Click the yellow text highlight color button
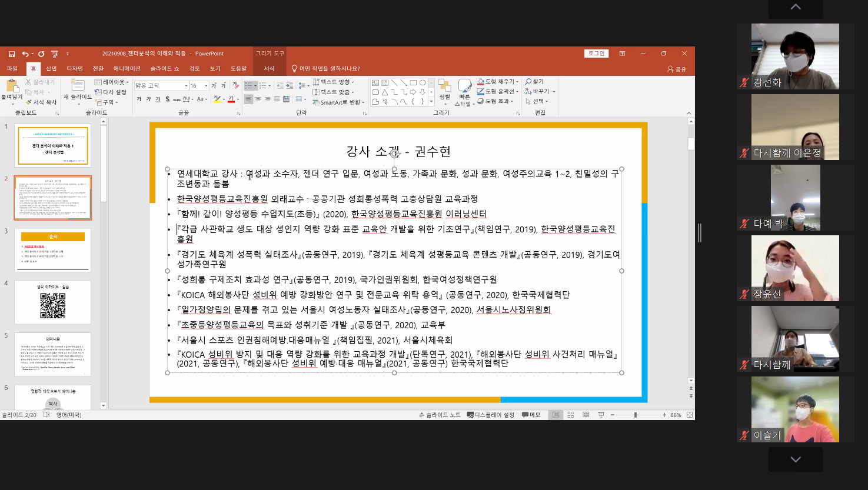868x490 pixels. coord(217,99)
